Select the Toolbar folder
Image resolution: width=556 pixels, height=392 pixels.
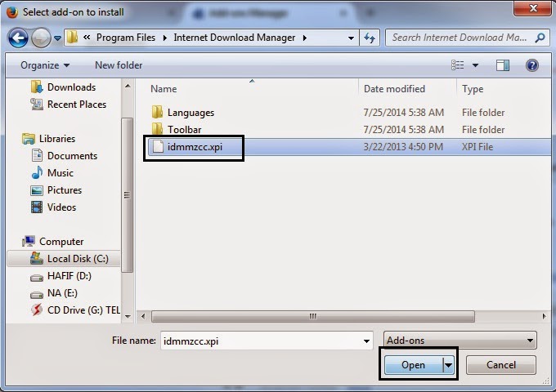185,130
